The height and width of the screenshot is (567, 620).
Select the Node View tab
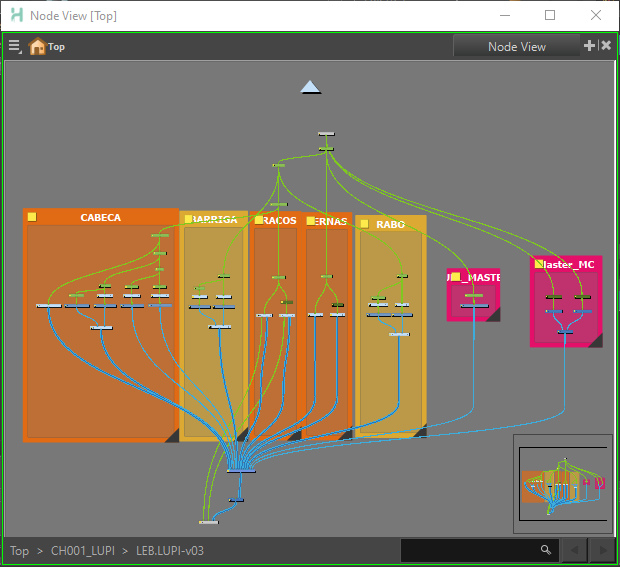tap(516, 46)
